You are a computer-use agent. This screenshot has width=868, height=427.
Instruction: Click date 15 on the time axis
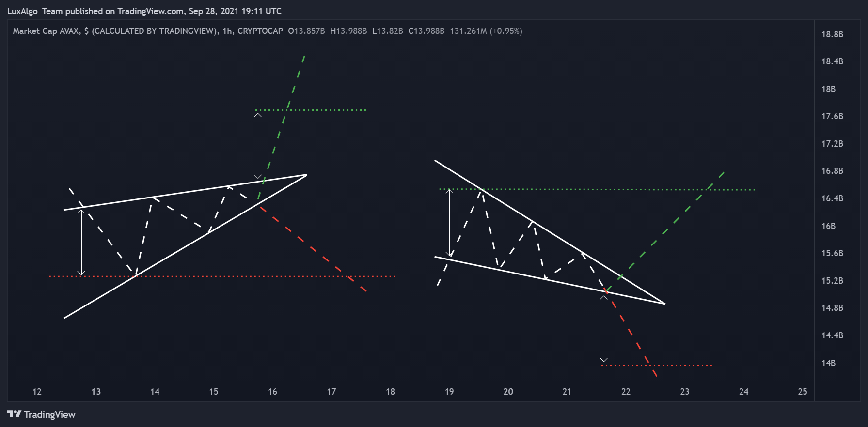(214, 392)
